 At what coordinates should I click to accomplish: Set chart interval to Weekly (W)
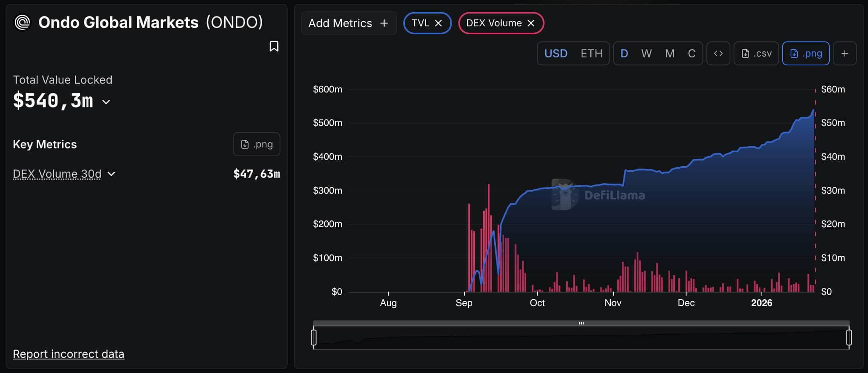coord(646,53)
